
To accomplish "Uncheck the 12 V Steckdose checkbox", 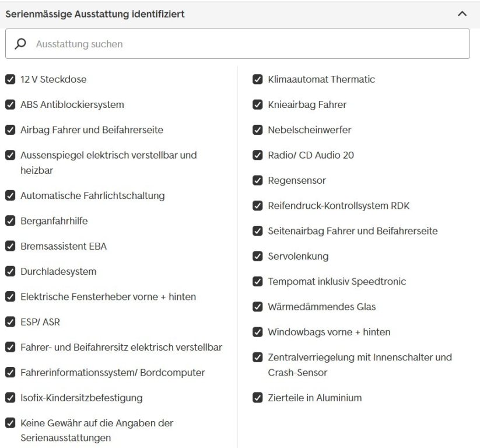I will (x=10, y=79).
